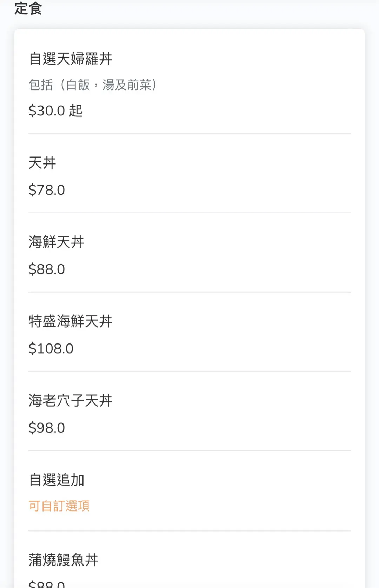The height and width of the screenshot is (588, 379).
Task: Select the 海老穴子天丼 dish
Action: tap(70, 401)
